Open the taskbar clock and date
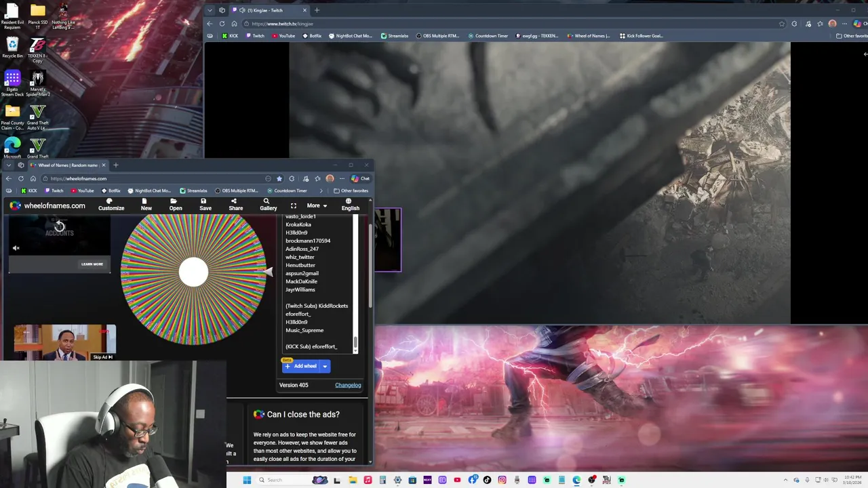The width and height of the screenshot is (868, 488). (x=852, y=480)
